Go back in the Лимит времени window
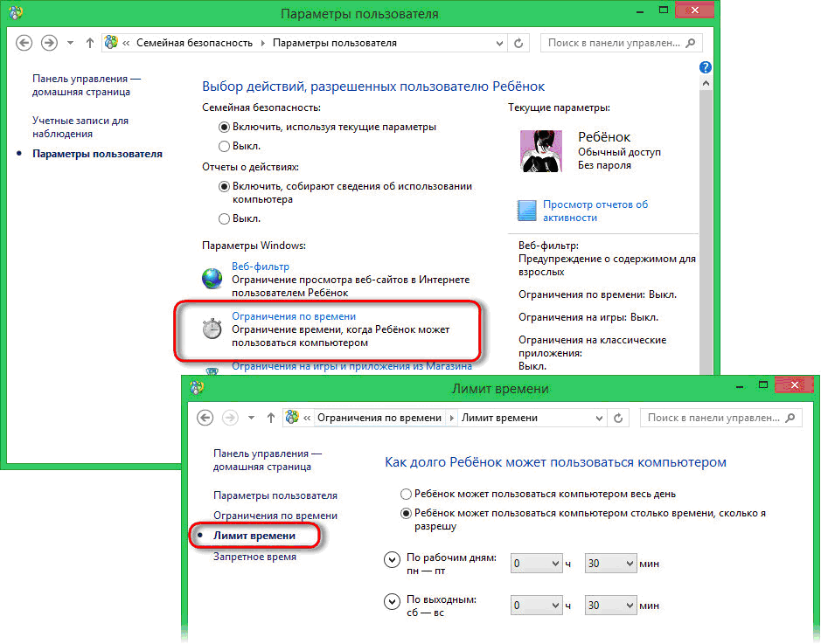The width and height of the screenshot is (821, 644). (x=205, y=418)
